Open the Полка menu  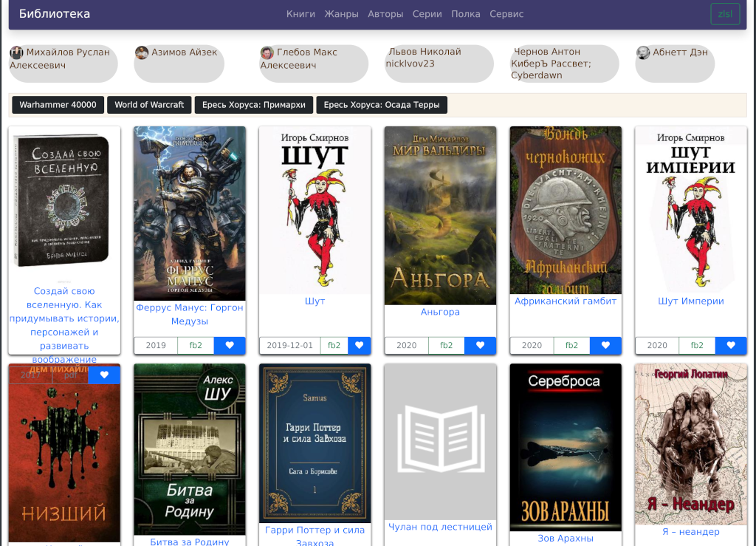pos(466,14)
